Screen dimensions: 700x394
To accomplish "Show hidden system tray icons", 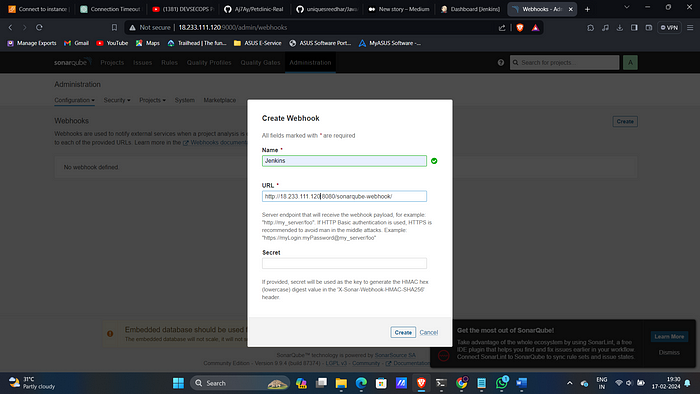I will pos(570,383).
